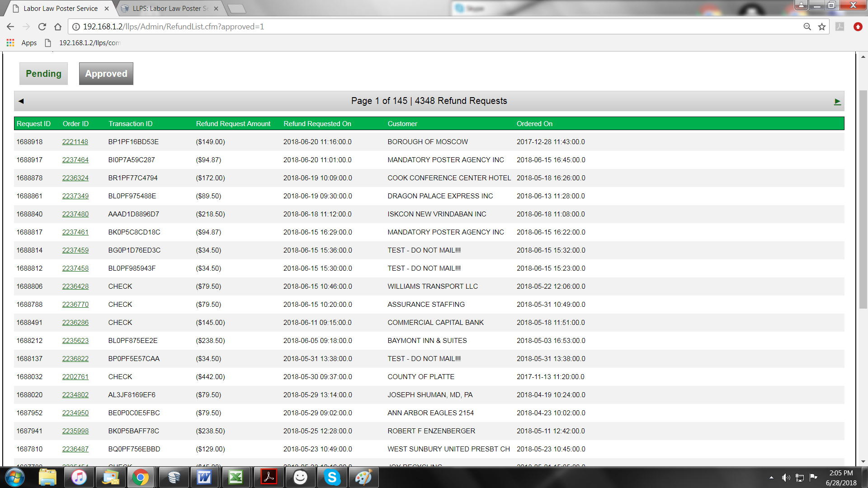Open order 2221148 link
The image size is (868, 488).
pos(75,142)
